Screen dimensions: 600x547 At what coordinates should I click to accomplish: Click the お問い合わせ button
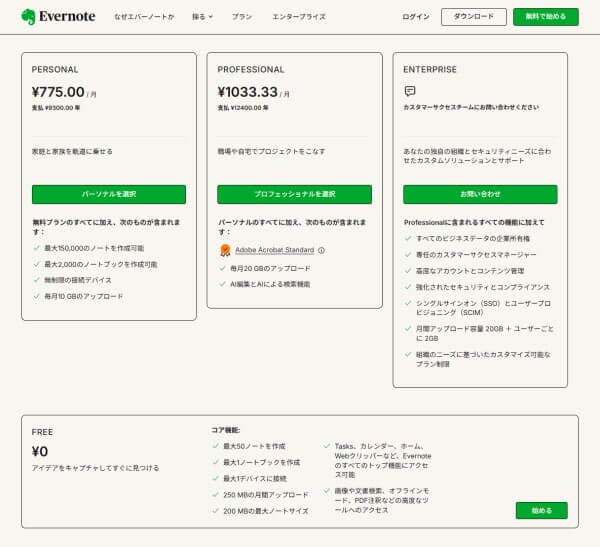480,194
